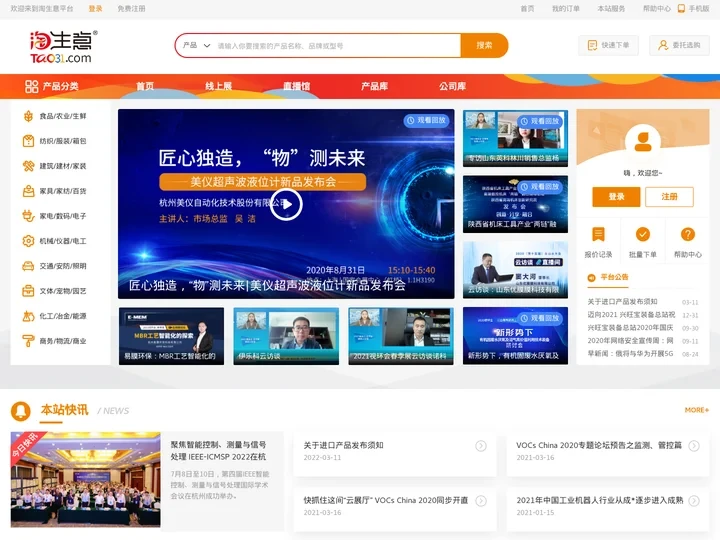Click the product search input field
This screenshot has width=720, height=540.
point(338,45)
